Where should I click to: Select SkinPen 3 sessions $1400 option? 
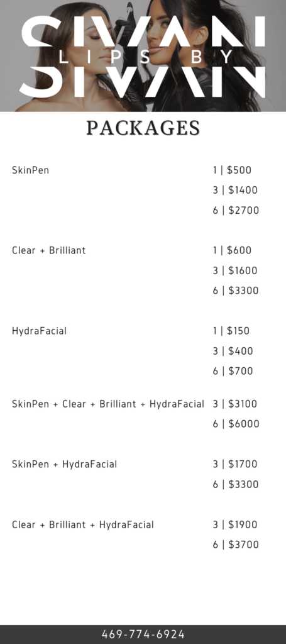(235, 190)
